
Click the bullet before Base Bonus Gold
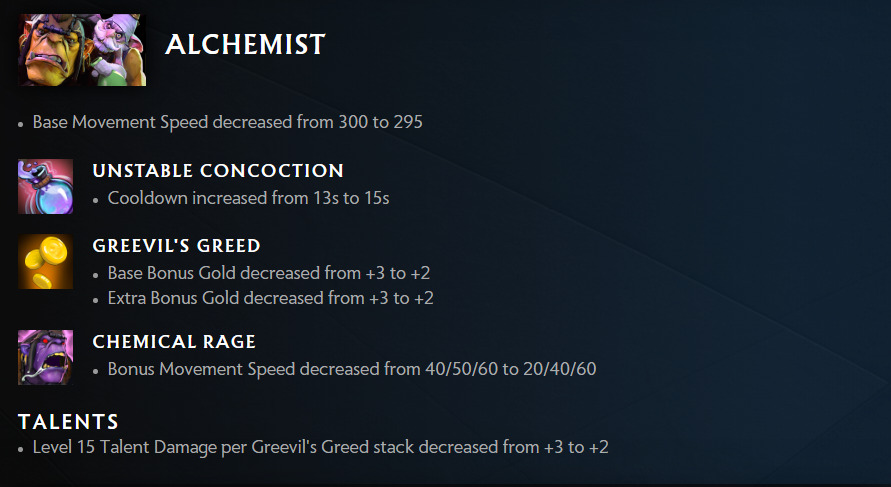[x=96, y=275]
